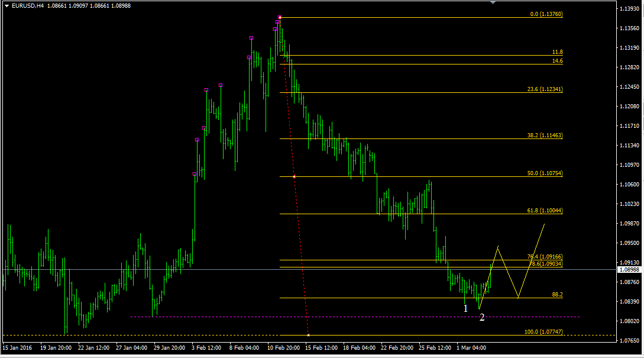Select the Fibonacci 100.0 (1.07747) level label
Screen dimensions: 644x358
point(543,332)
